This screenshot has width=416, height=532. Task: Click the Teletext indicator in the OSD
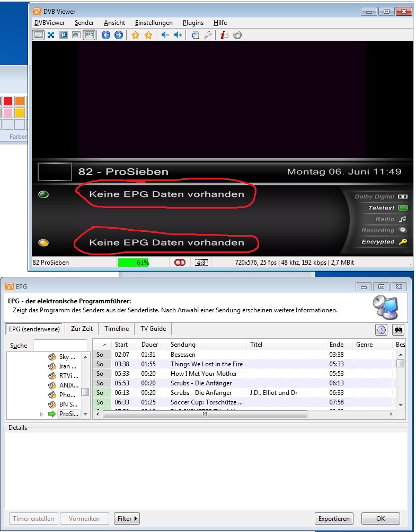pos(387,208)
